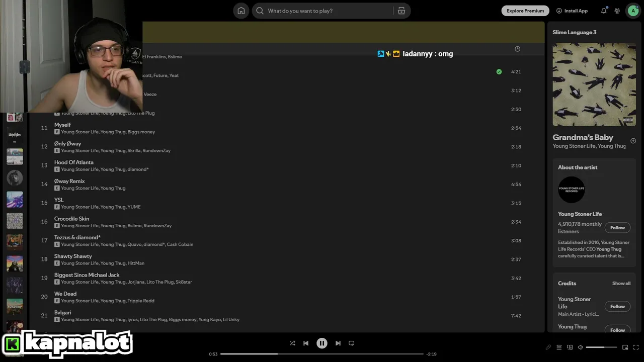Screen dimensions: 644x362
Task: Open artist Jorjiana on Biggest Since Michael Jack row
Action: click(x=136, y=282)
